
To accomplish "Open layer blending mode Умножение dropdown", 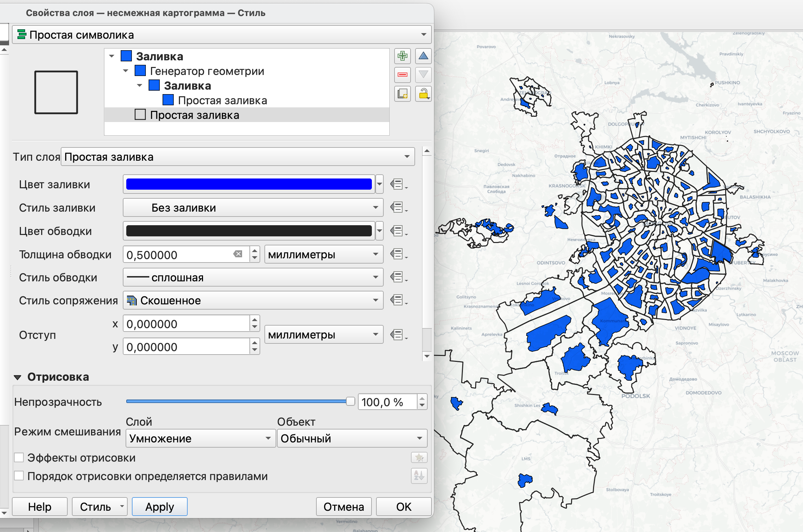I will (200, 438).
